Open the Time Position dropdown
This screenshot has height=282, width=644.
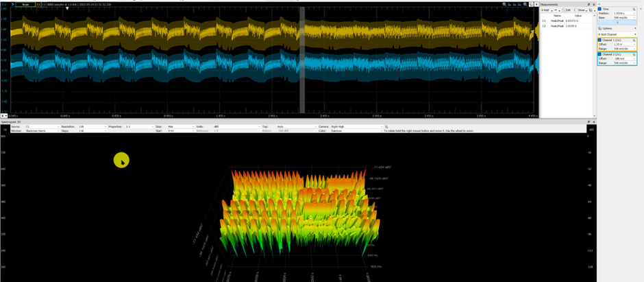(635, 13)
